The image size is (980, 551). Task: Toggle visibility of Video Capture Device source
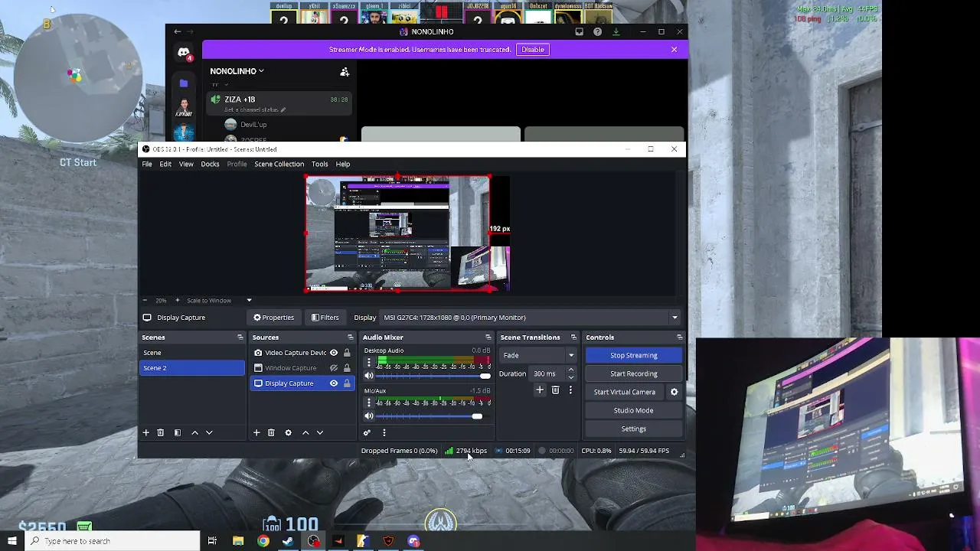334,353
